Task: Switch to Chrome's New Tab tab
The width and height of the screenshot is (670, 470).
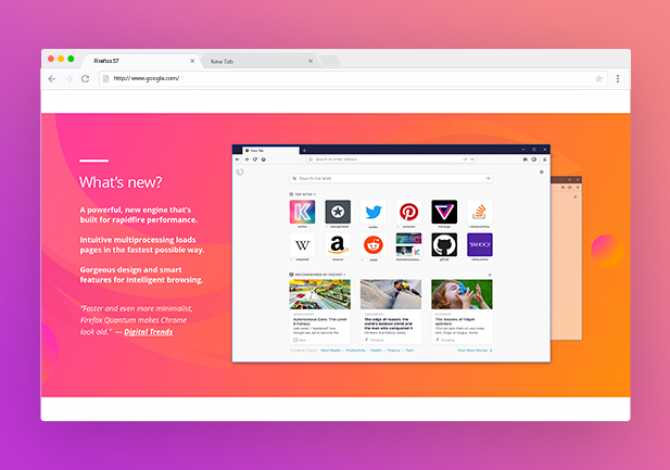Action: [259, 61]
